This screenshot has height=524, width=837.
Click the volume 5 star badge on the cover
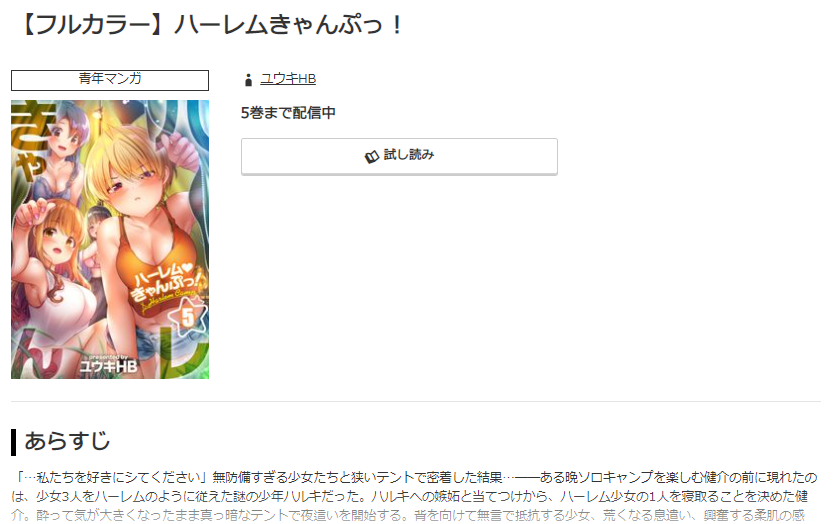[187, 317]
